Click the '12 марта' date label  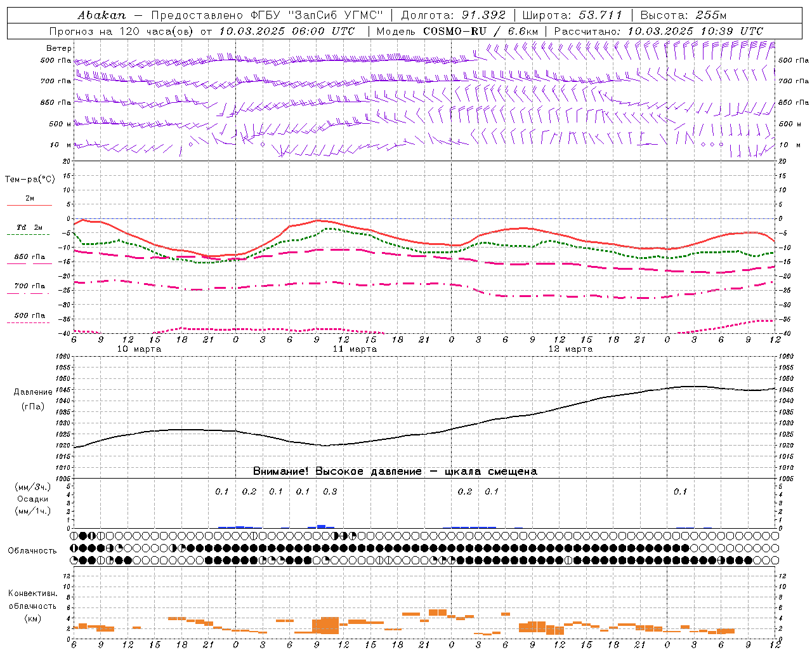[x=570, y=349]
